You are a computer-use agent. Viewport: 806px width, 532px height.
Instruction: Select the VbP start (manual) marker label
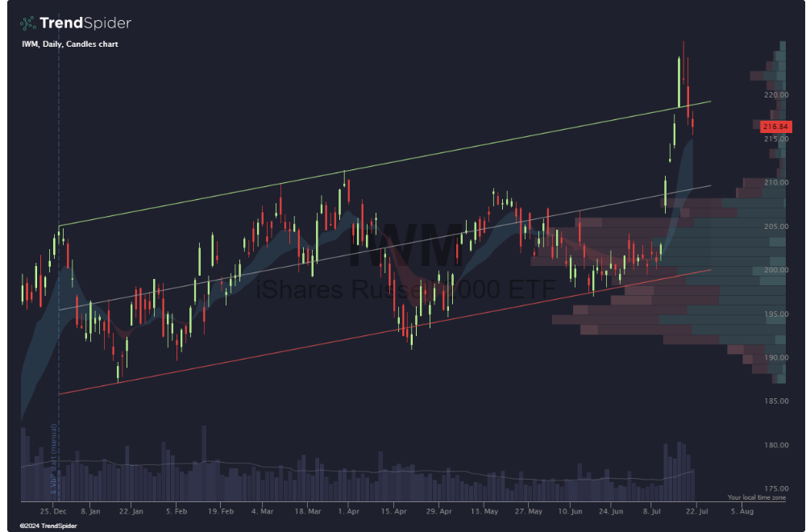tap(53, 459)
